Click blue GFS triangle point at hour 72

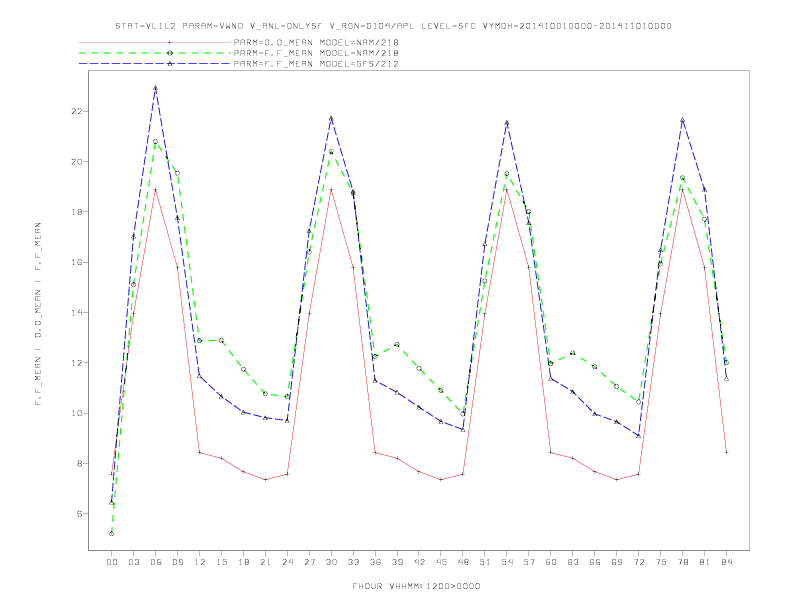click(x=638, y=435)
